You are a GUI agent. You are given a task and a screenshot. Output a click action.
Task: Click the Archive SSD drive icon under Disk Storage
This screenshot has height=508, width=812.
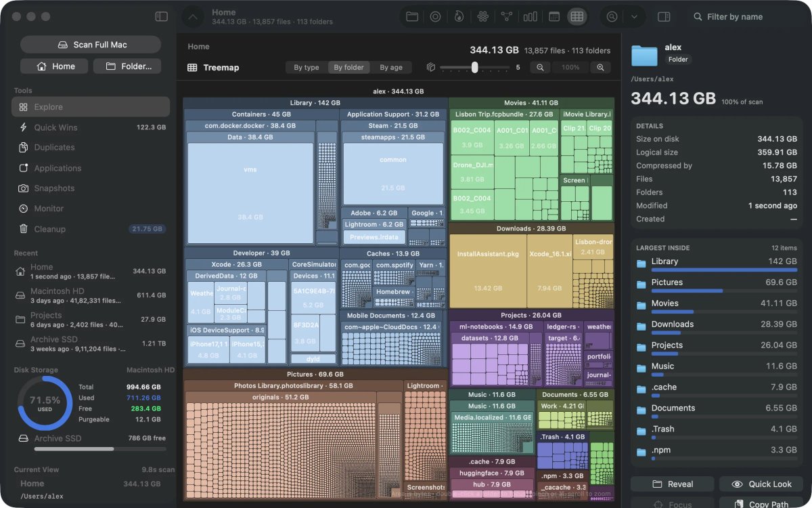click(x=23, y=438)
